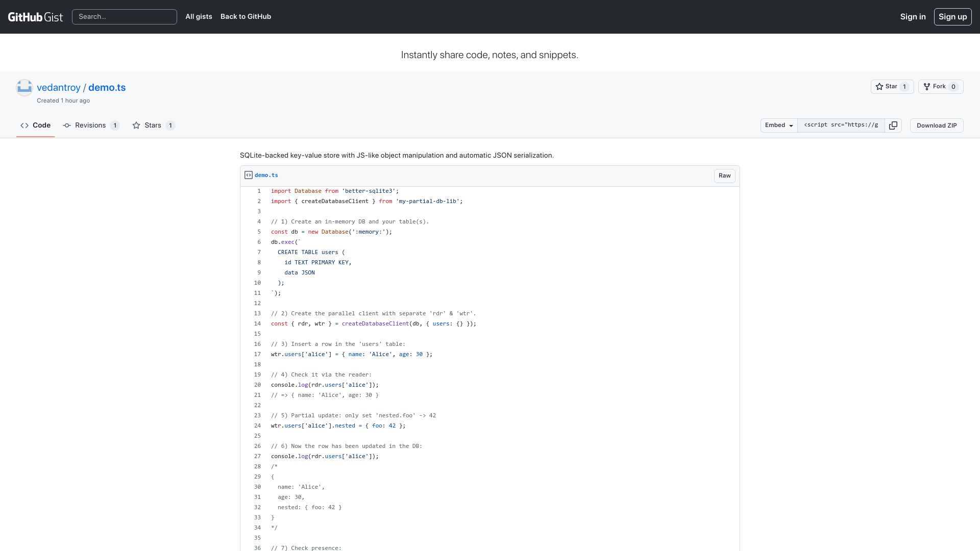Open the Embed dropdown
The image size is (980, 551).
(778, 126)
